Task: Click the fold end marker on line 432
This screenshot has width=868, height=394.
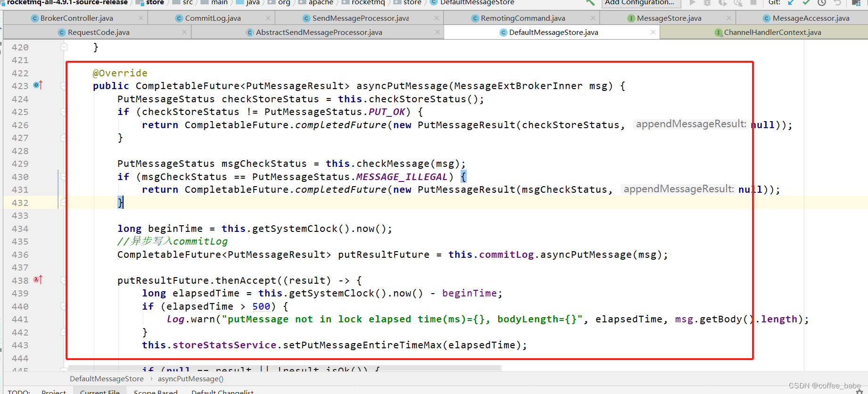Action: click(x=64, y=203)
